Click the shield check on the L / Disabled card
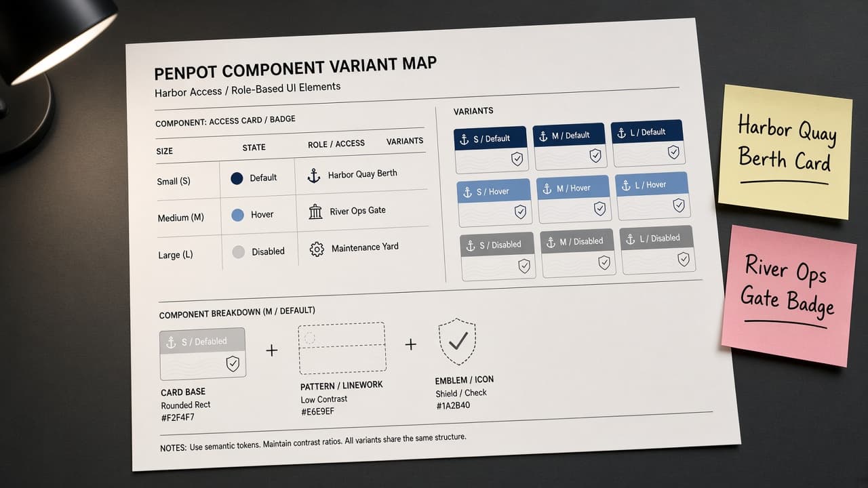The image size is (868, 488). (684, 259)
